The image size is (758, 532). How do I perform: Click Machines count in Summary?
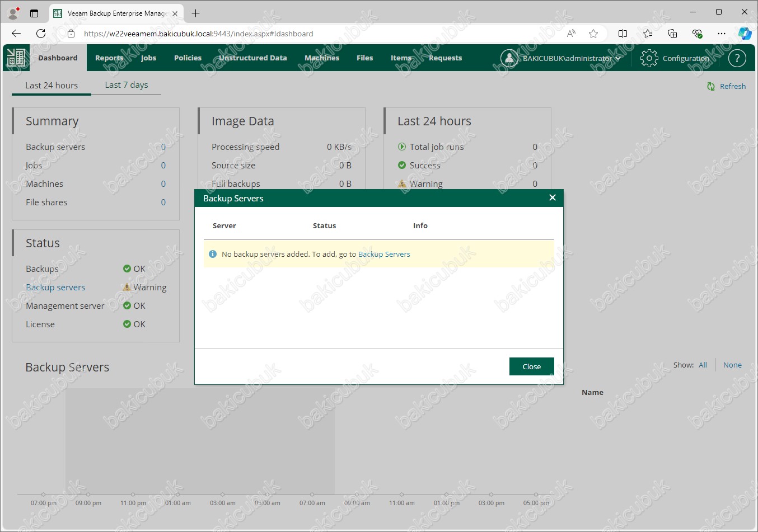coord(163,183)
